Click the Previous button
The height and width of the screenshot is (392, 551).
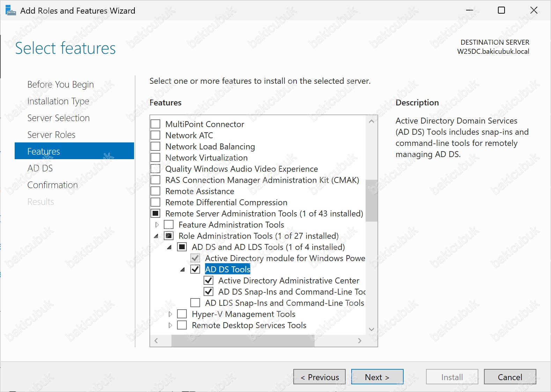[x=319, y=377]
